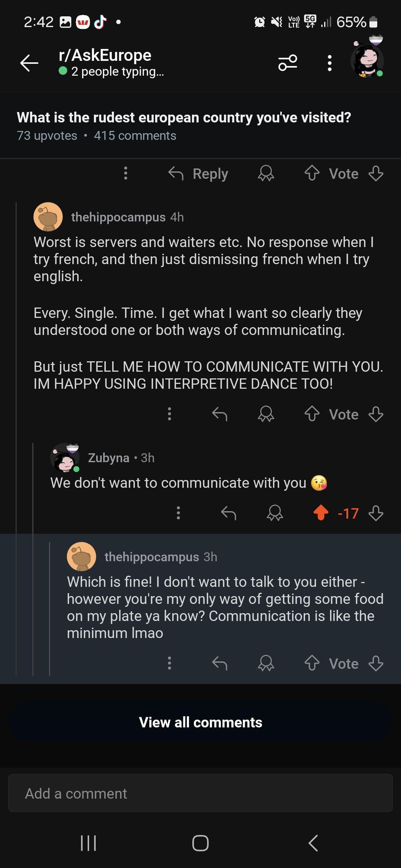Screen dimensions: 401x868
Task: Open the three-dot overflow menu in header
Action: point(329,63)
